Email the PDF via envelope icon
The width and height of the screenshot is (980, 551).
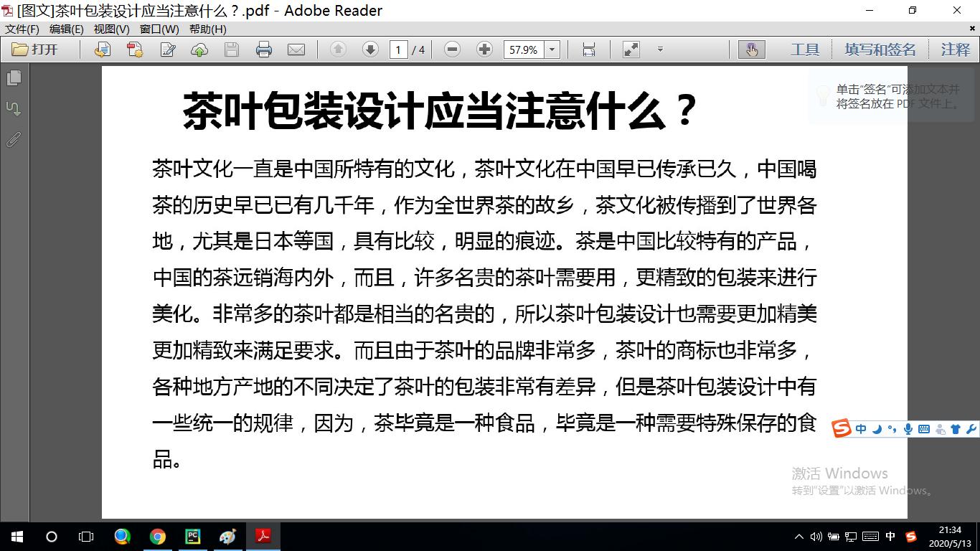pyautogui.click(x=297, y=49)
